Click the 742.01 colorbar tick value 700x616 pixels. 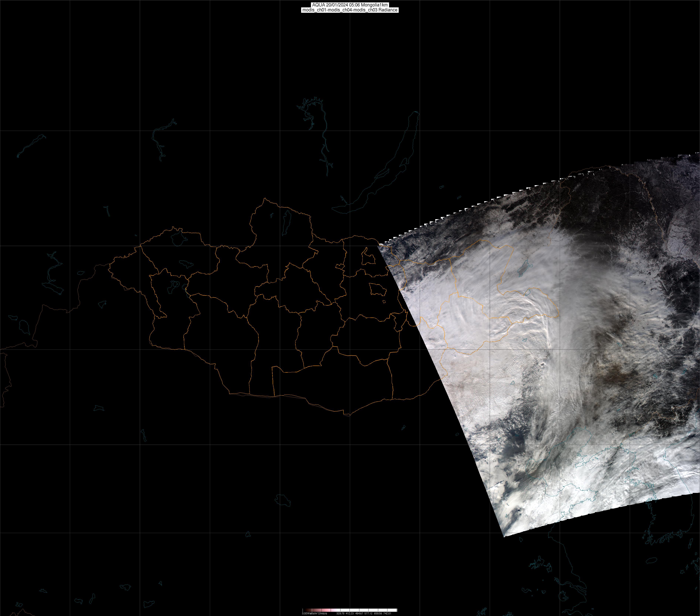pyautogui.click(x=387, y=613)
